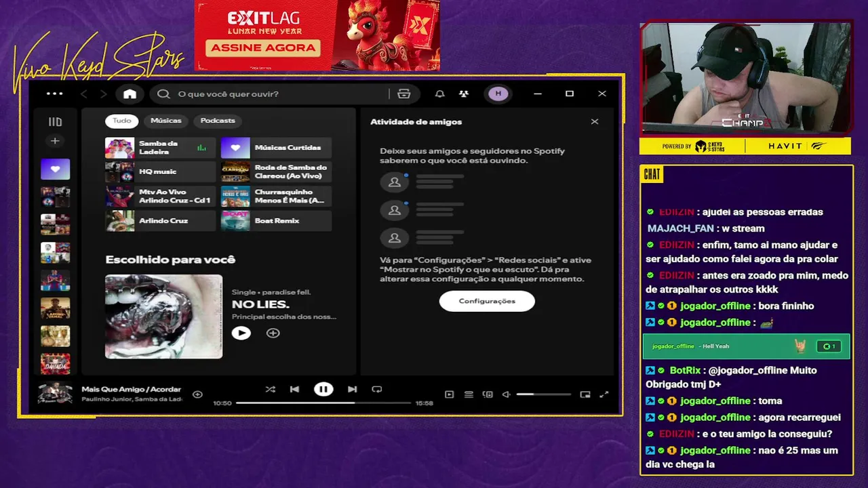Open the Liked Songs heart tile in the sidebar
The image size is (868, 488).
55,169
